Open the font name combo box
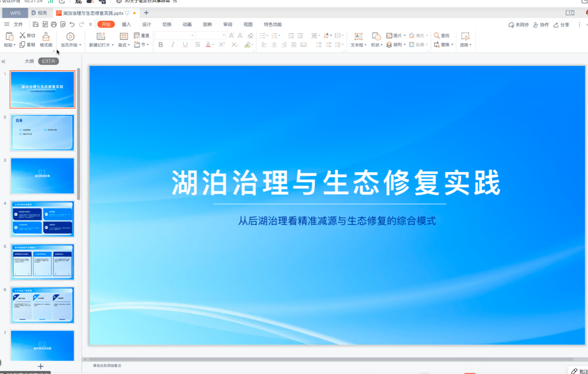Image resolution: width=588 pixels, height=374 pixels. (175, 36)
